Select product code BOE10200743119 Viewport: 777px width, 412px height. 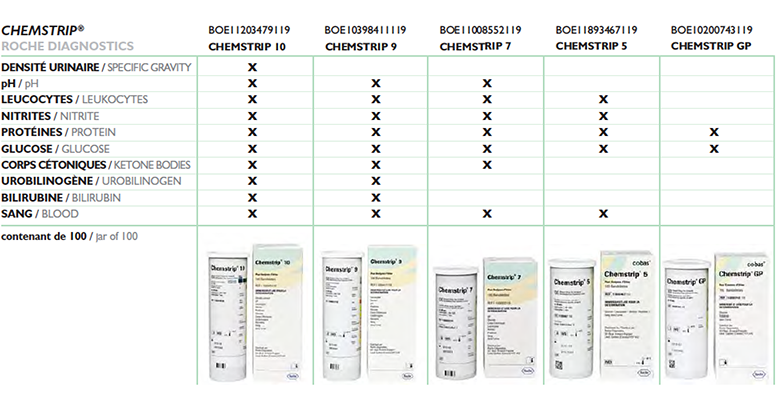coord(712,30)
